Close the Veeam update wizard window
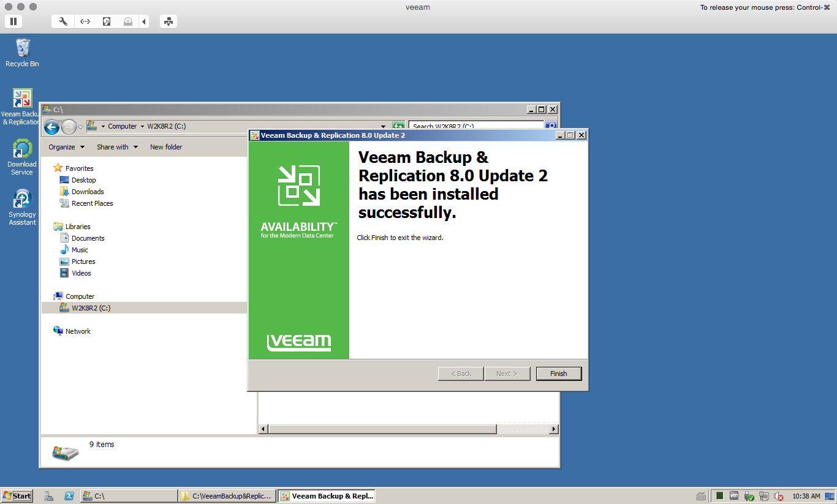This screenshot has width=837, height=504. tap(581, 135)
